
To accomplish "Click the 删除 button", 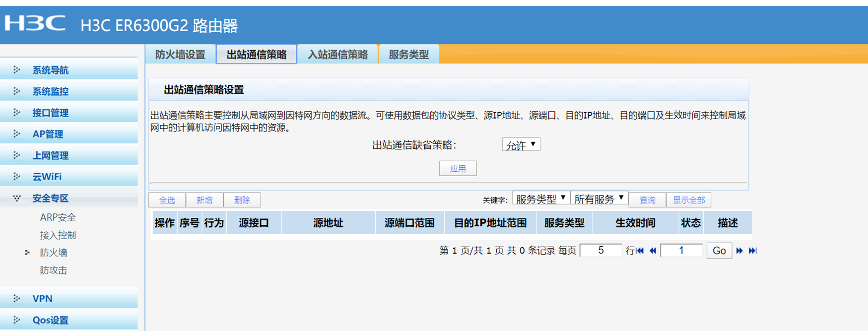I will point(242,200).
